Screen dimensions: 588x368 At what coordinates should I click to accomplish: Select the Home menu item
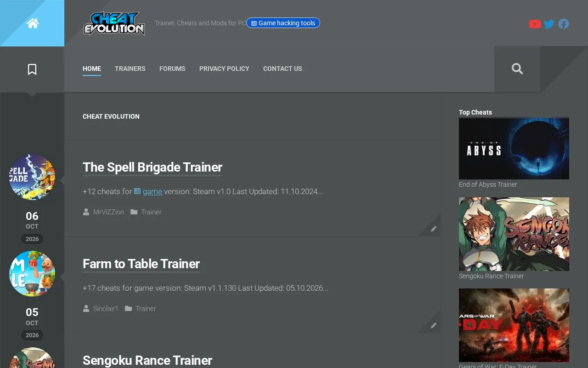92,69
